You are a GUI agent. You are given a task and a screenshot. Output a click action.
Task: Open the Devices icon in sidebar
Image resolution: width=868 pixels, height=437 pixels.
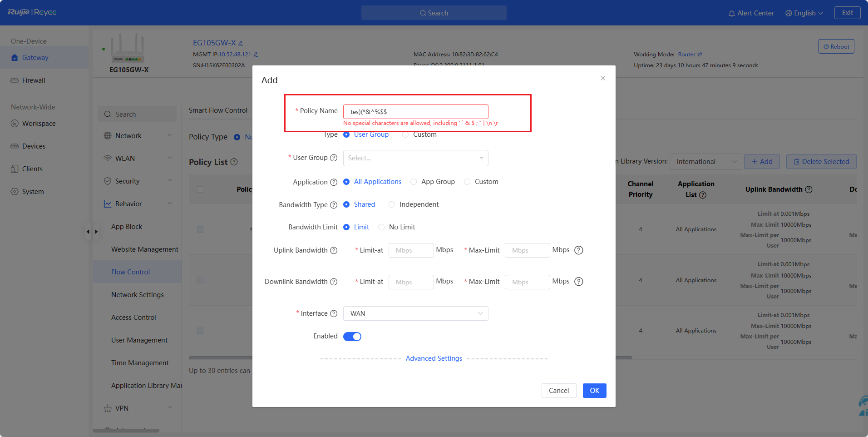coord(15,146)
